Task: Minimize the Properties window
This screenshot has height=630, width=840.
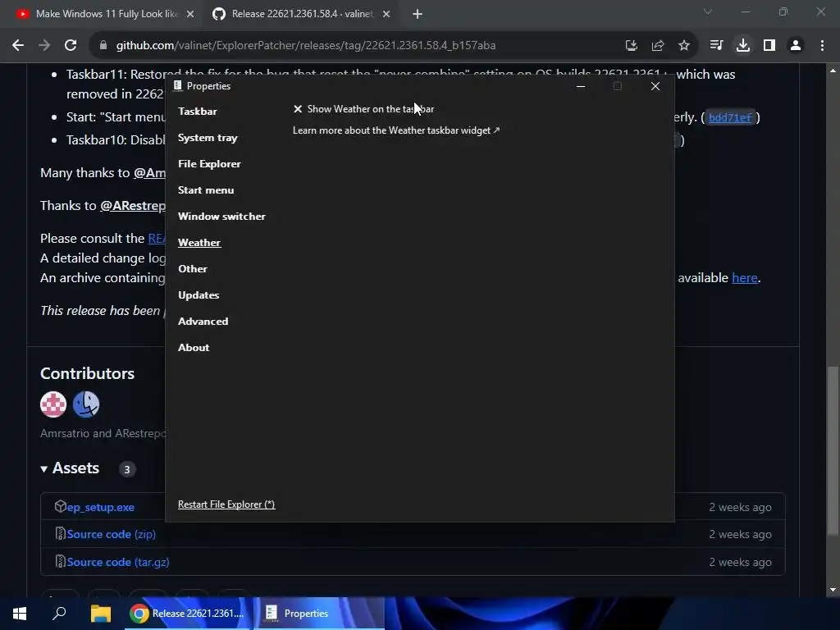Action: (580, 86)
